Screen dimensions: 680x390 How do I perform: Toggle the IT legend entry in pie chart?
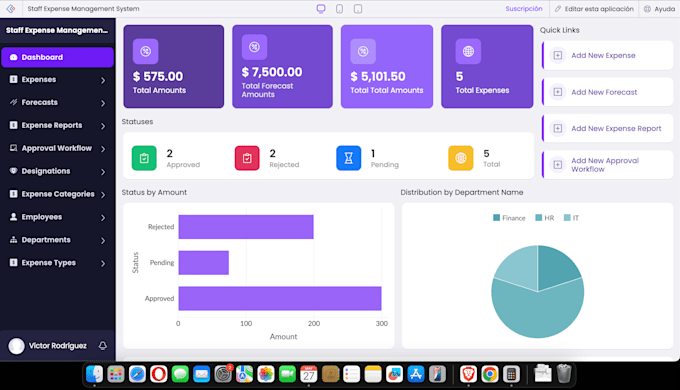(571, 218)
